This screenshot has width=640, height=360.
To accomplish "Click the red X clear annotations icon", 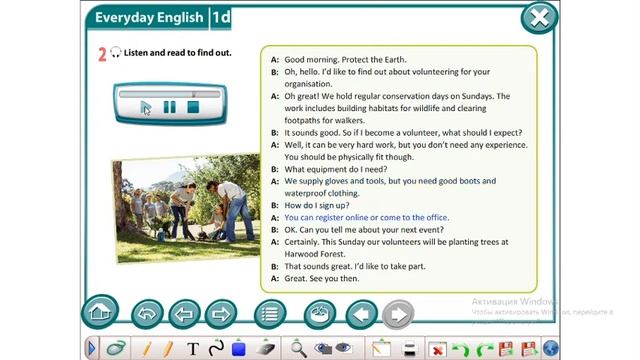I will [437, 350].
